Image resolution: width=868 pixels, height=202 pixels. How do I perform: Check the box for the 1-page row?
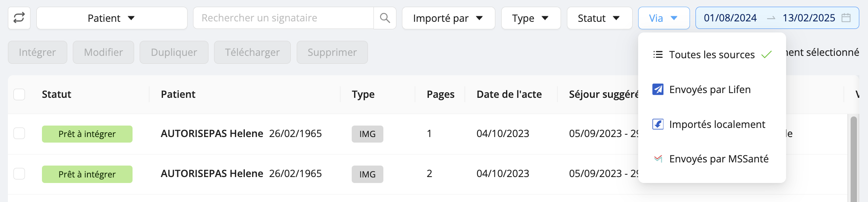click(19, 133)
